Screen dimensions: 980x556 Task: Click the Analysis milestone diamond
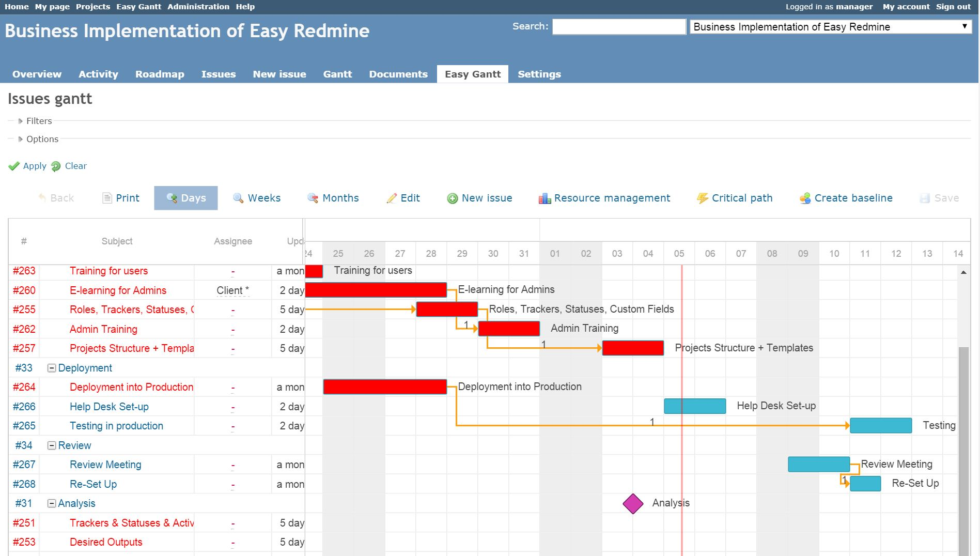[633, 503]
